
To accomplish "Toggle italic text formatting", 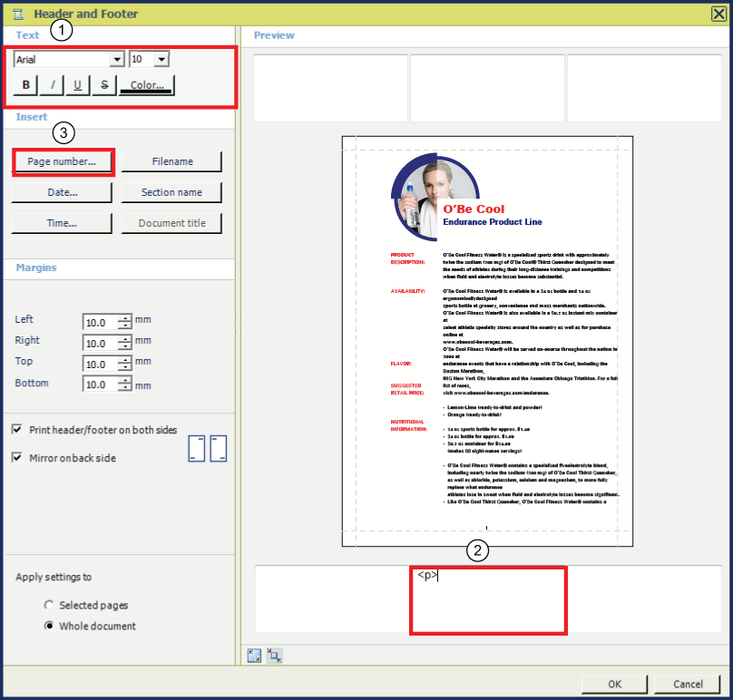I will (53, 85).
